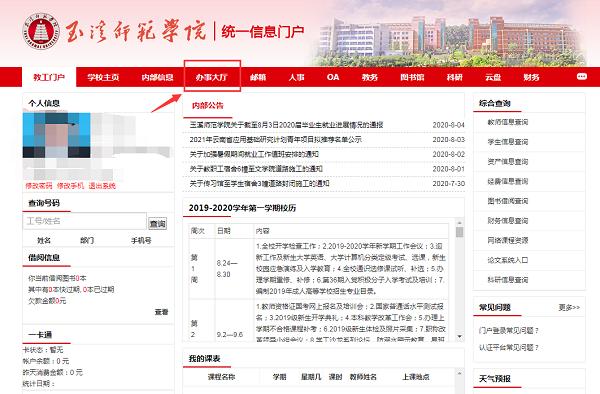Open the 邮箱 navigation item
This screenshot has width=600, height=394.
[258, 77]
